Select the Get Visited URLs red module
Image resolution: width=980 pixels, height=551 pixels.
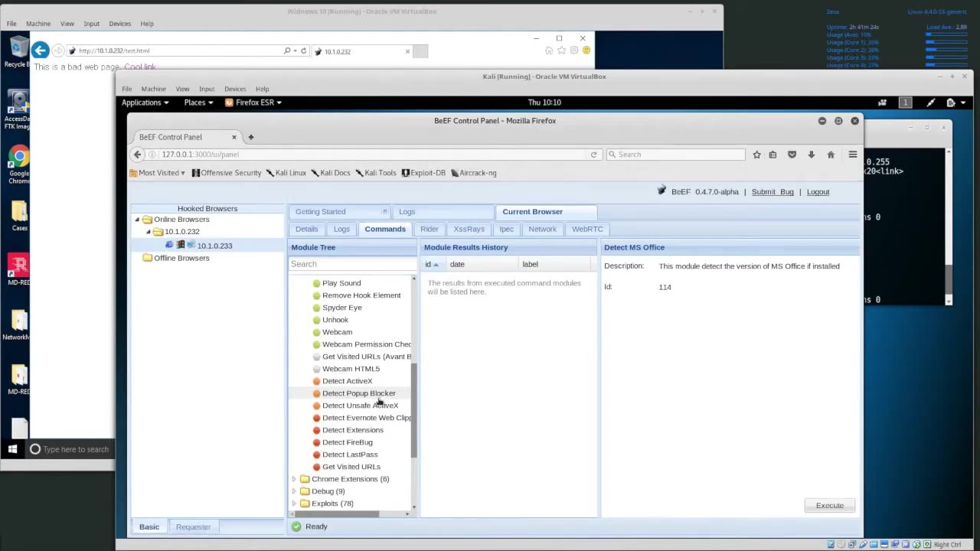click(351, 467)
